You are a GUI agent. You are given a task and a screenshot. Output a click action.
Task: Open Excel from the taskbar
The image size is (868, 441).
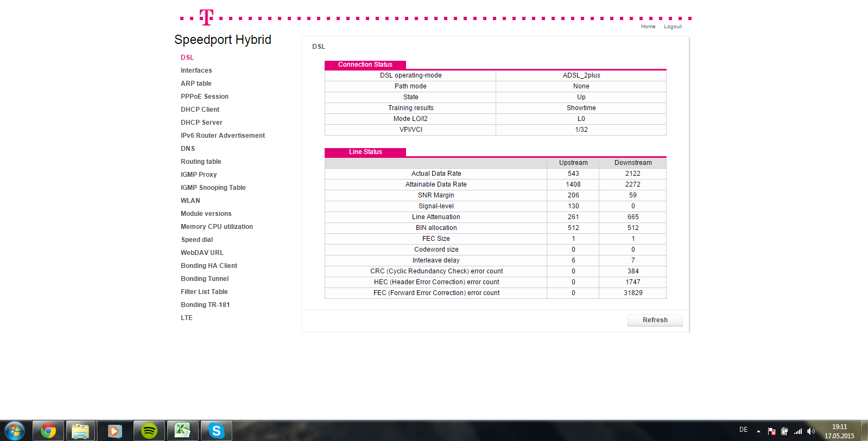click(x=182, y=431)
